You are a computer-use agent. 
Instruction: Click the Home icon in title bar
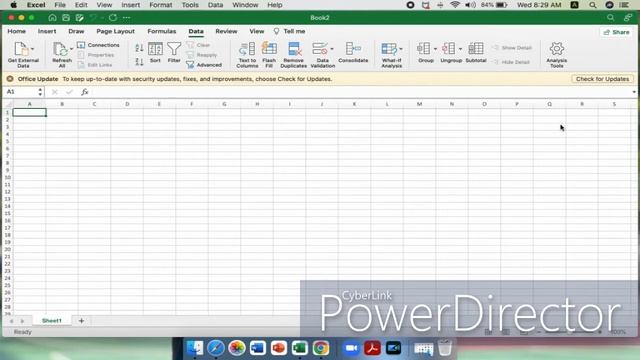(x=52, y=18)
